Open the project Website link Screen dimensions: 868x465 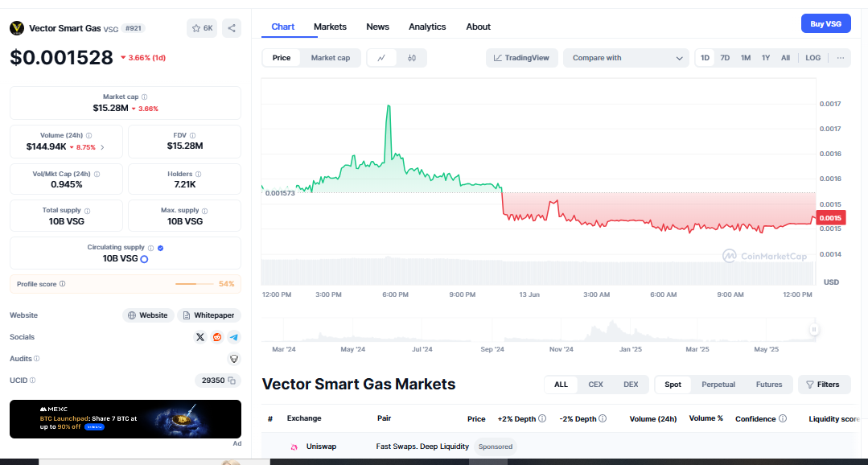click(148, 315)
